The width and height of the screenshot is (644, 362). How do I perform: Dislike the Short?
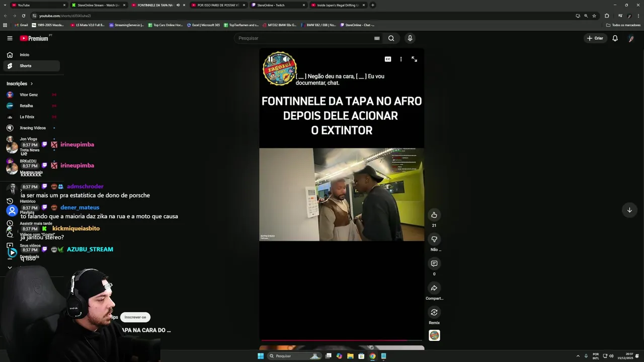pyautogui.click(x=434, y=239)
